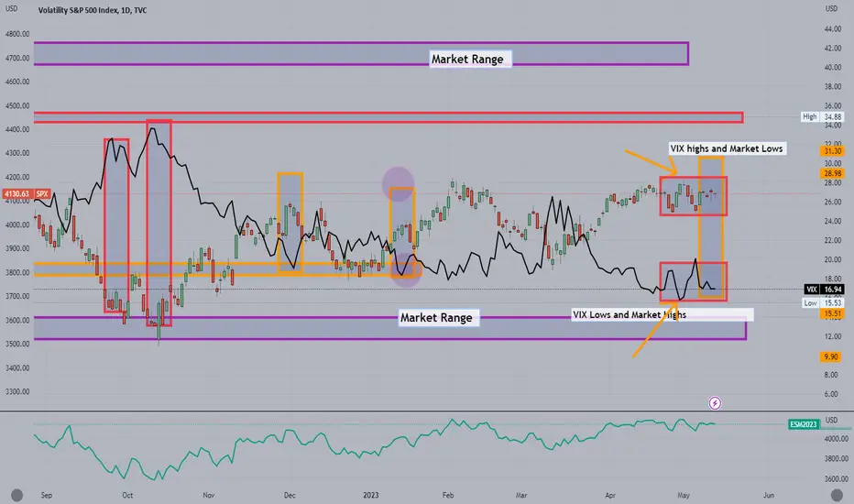Image resolution: width=854 pixels, height=504 pixels.
Task: Select the upper Market Range text label
Action: tap(470, 59)
